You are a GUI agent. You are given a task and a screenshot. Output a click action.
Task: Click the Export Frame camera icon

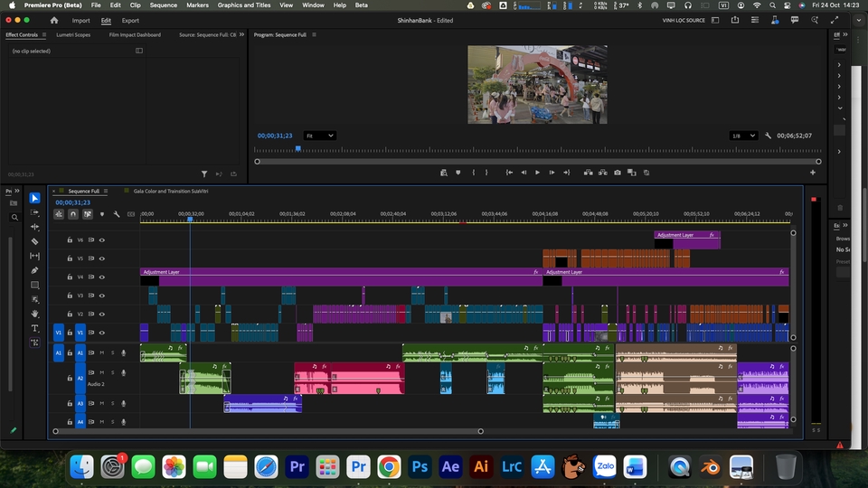[x=618, y=173]
